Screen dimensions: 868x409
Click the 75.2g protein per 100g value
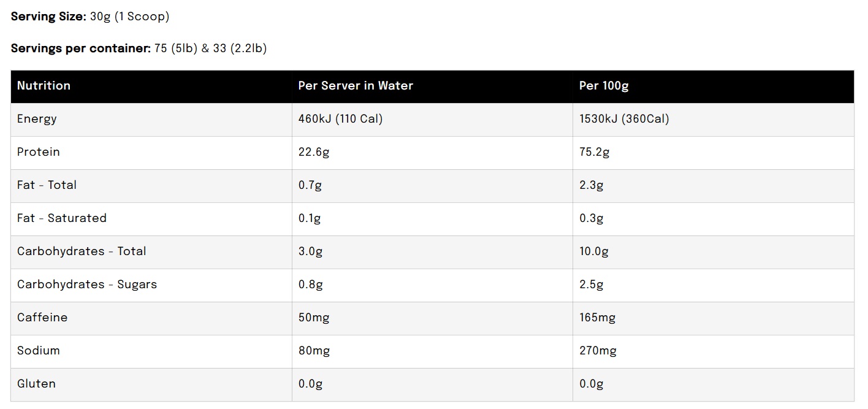click(x=594, y=152)
